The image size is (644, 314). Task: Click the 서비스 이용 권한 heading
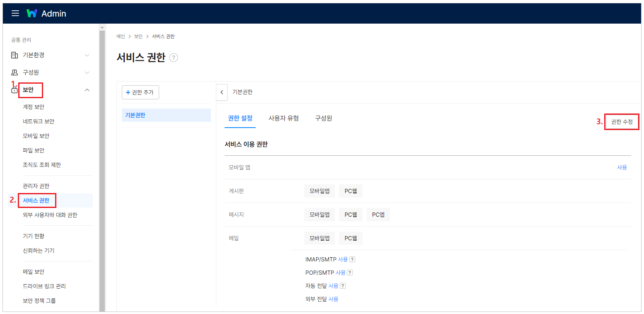coord(246,144)
